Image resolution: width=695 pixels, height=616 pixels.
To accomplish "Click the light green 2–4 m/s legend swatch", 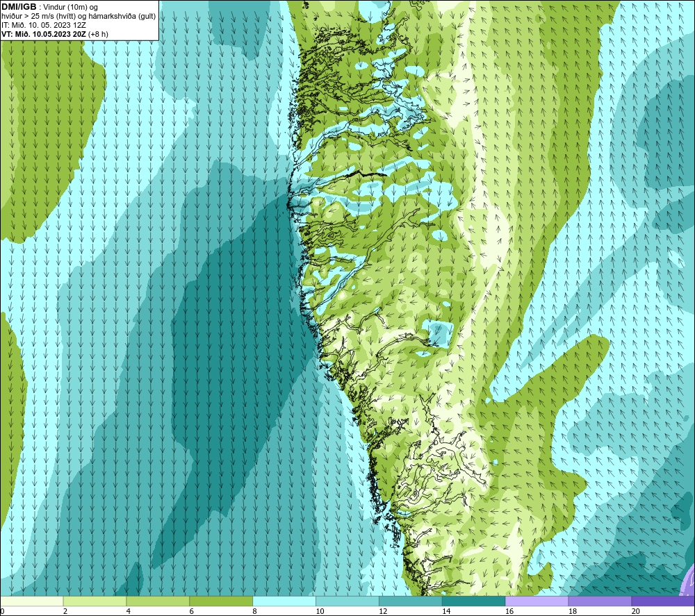I will (x=95, y=601).
